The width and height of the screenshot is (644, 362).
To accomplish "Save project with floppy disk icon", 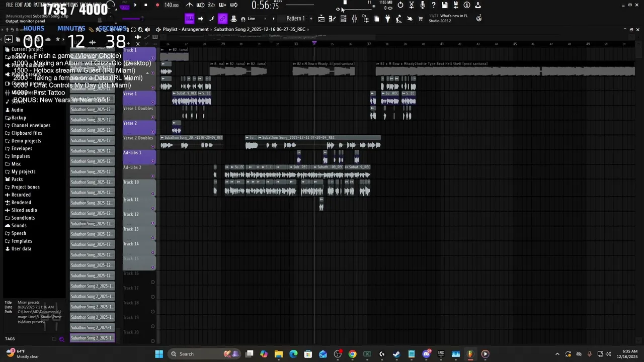I will tap(445, 5).
